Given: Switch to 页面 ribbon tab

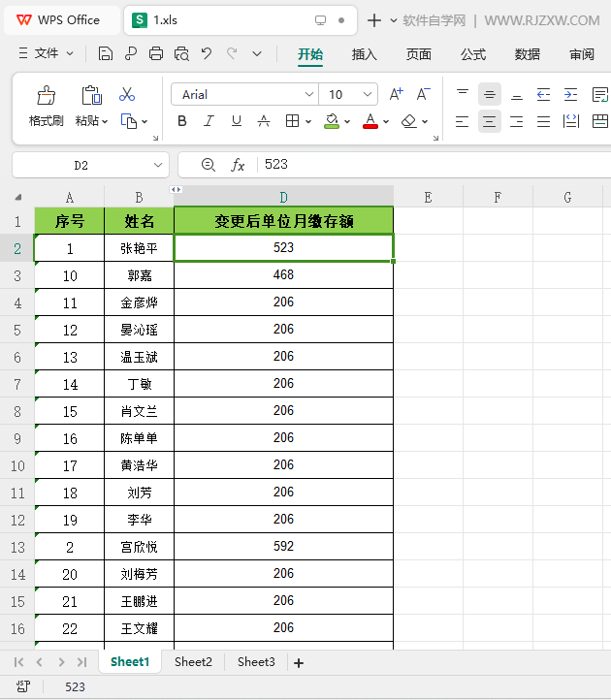Looking at the screenshot, I should 419,54.
